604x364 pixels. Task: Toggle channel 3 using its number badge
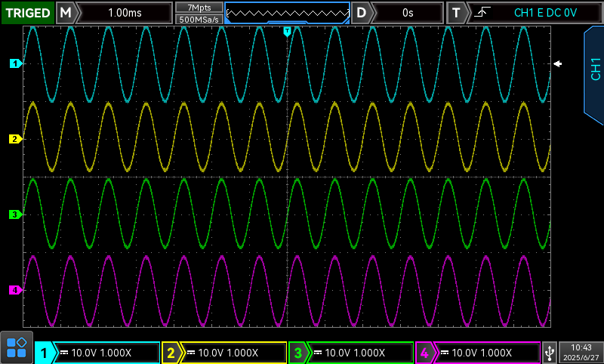point(299,353)
